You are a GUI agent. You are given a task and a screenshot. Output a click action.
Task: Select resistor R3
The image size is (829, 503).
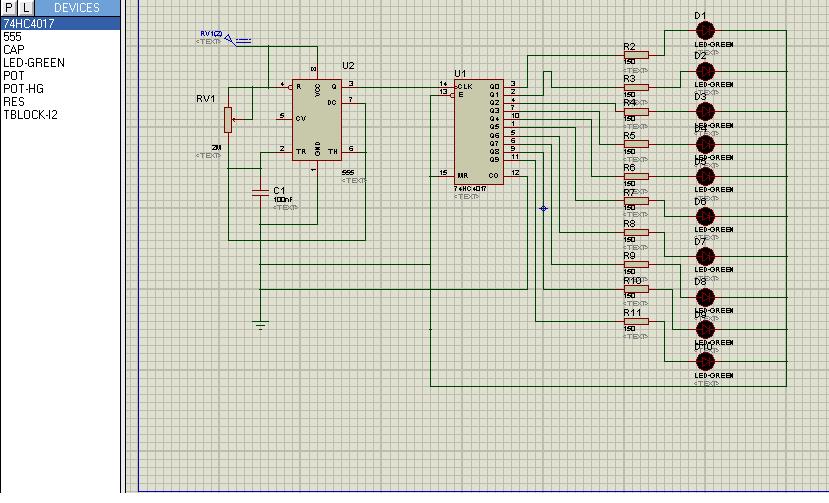[636, 87]
